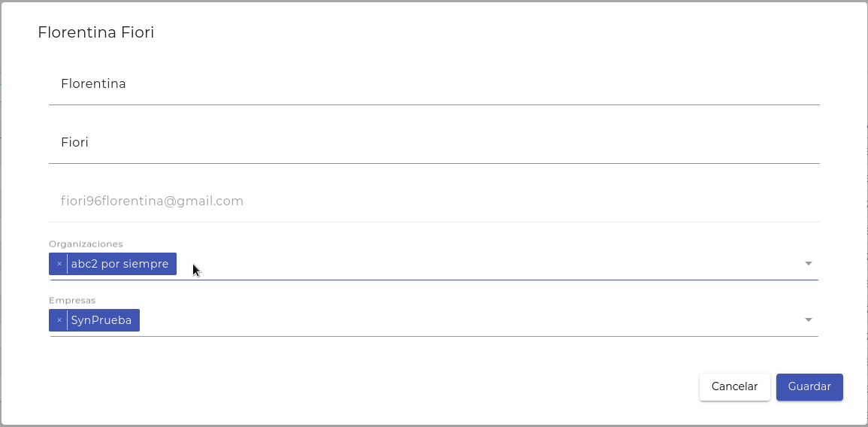Click the underline beneath the Fiori field
This screenshot has height=427, width=868.
point(434,163)
